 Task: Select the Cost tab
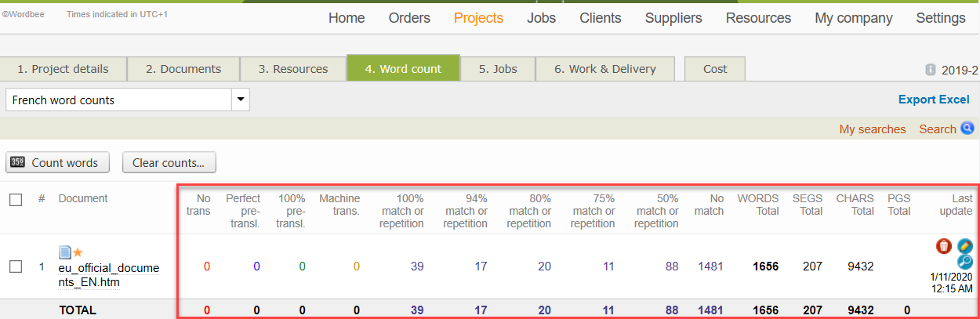click(714, 69)
